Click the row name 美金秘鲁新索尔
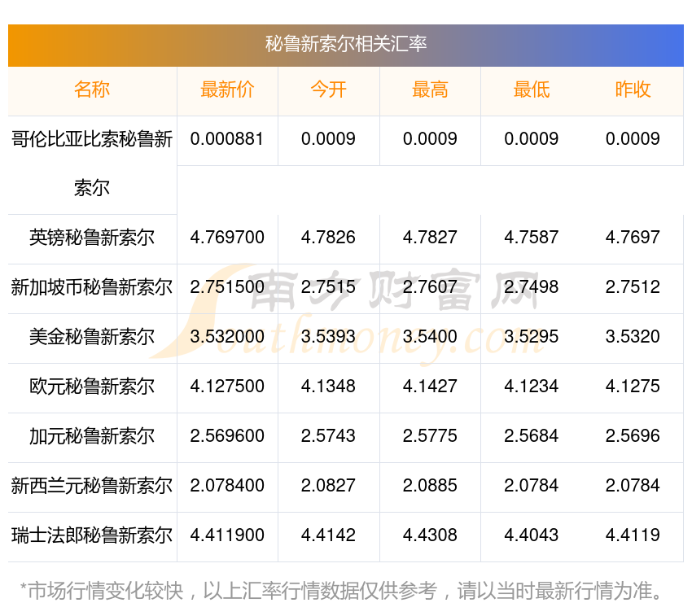 (92, 337)
